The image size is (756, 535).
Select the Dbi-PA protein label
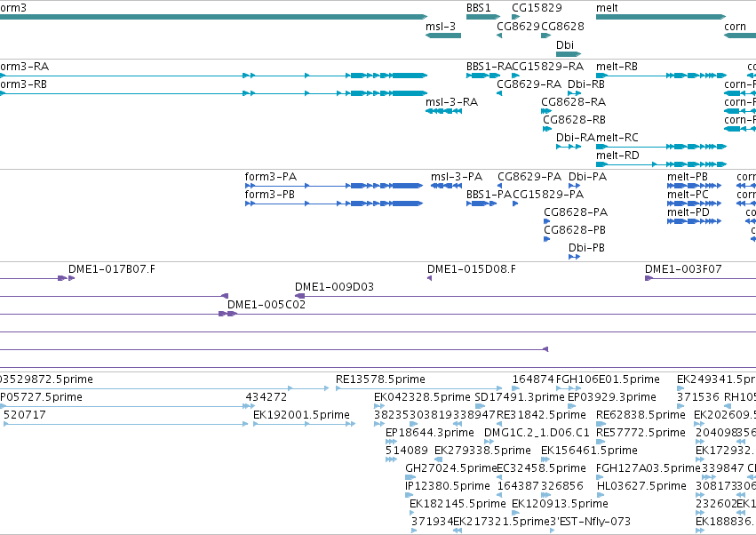pos(587,177)
